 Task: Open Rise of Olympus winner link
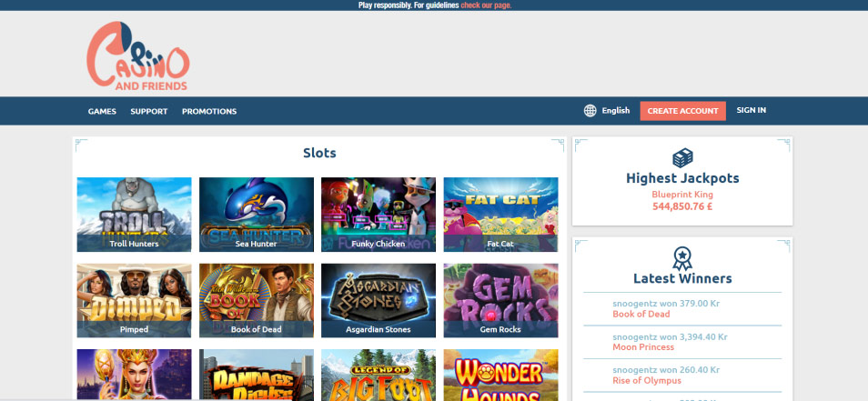647,380
